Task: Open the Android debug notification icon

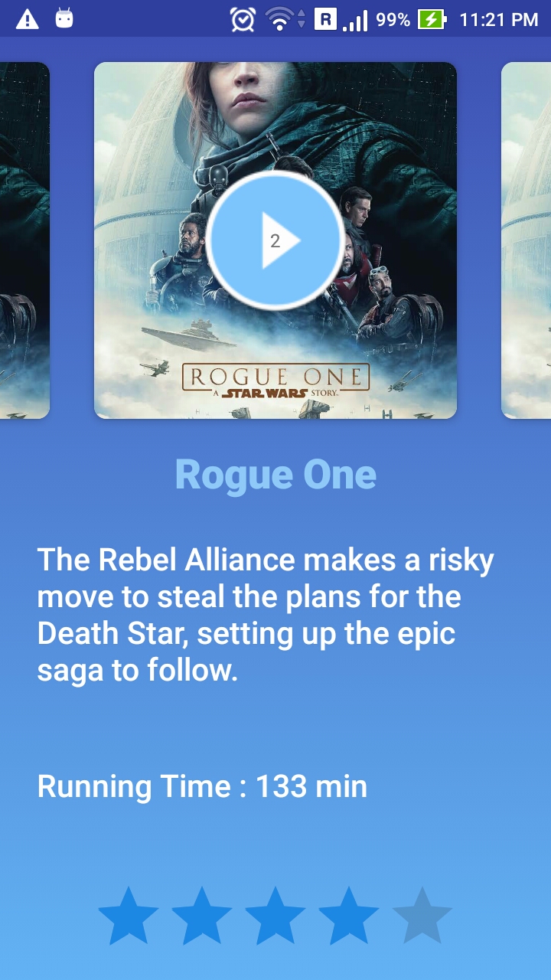Action: (x=65, y=19)
